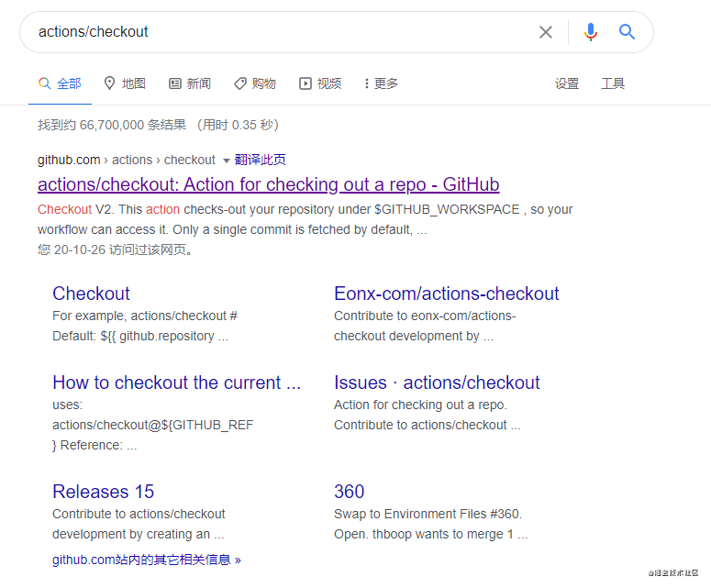
Task: Click the snippet starting Checkout V2. This action
Action: pos(305,219)
